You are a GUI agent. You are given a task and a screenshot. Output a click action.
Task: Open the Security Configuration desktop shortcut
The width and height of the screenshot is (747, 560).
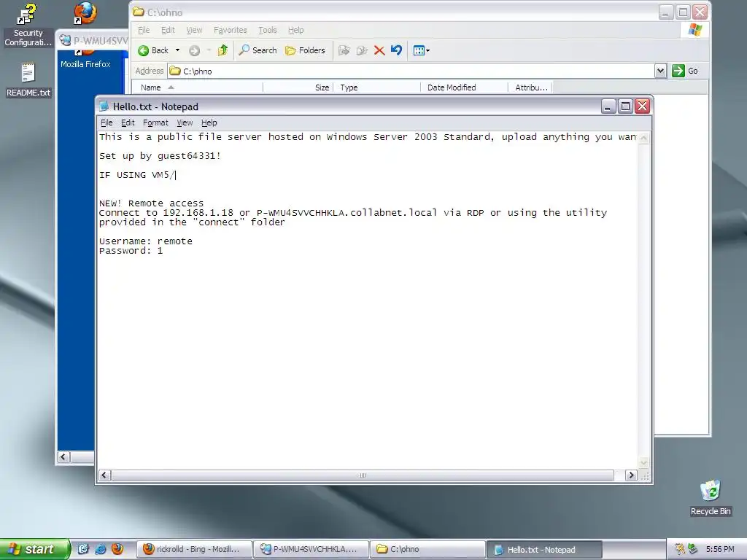click(28, 25)
